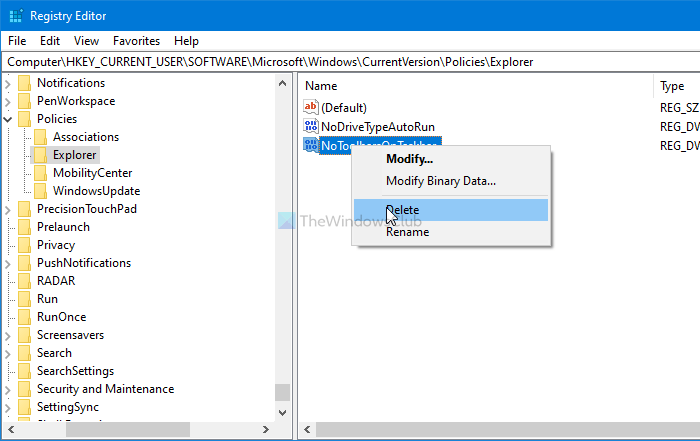
Task: Select the Explorer key label
Action: pos(75,155)
